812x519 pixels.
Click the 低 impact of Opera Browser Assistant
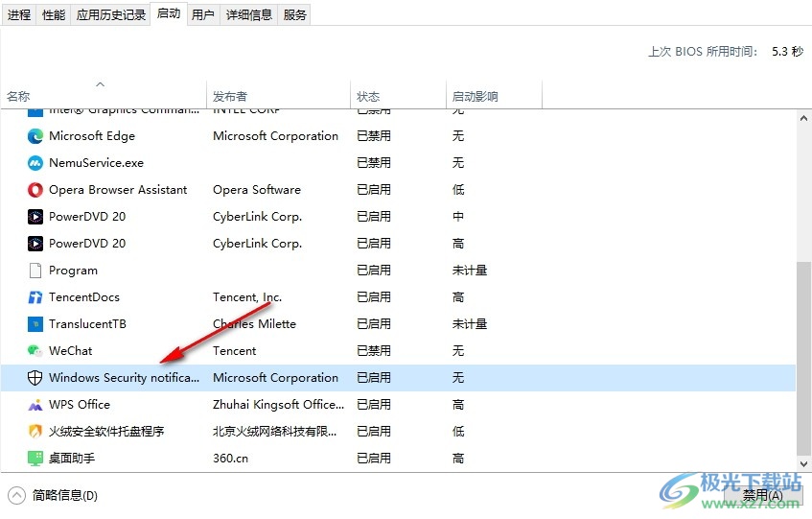[x=458, y=190]
